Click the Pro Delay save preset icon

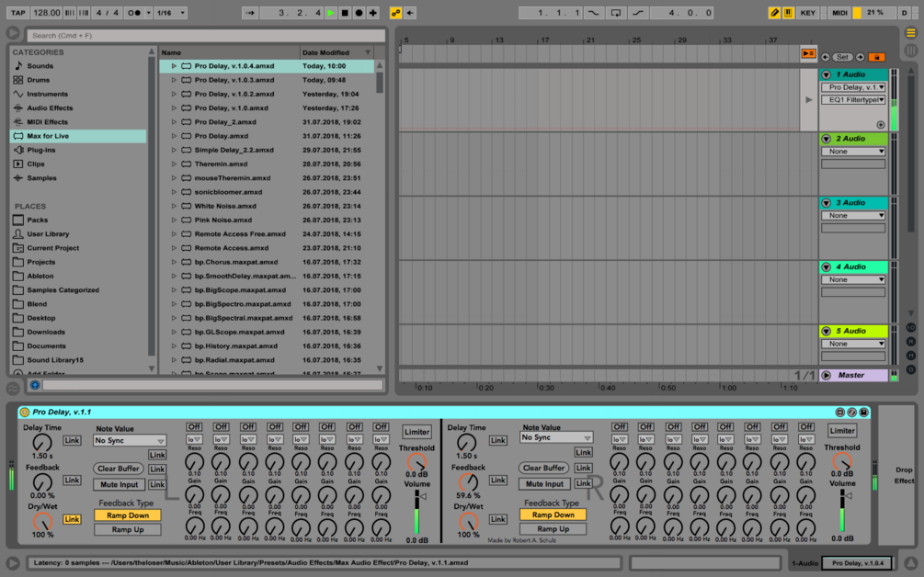pos(863,413)
